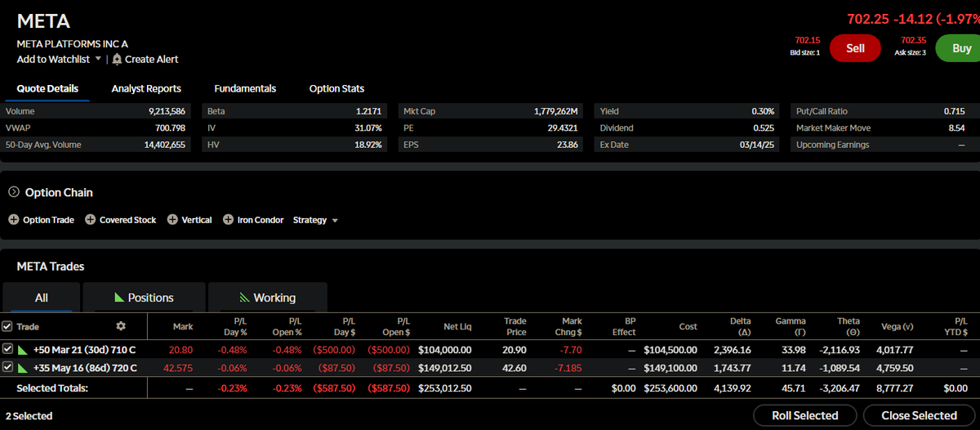Click Close Selected button
This screenshot has width=980, height=430.
[x=919, y=415]
